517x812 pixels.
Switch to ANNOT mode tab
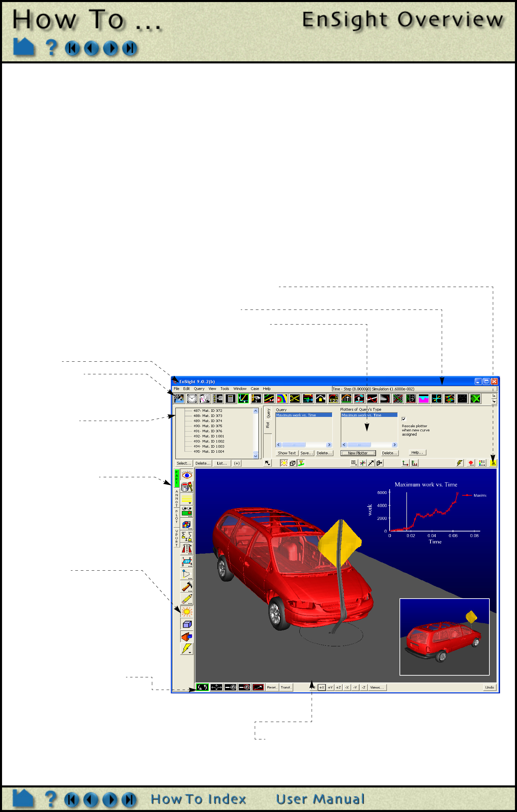pyautogui.click(x=176, y=498)
